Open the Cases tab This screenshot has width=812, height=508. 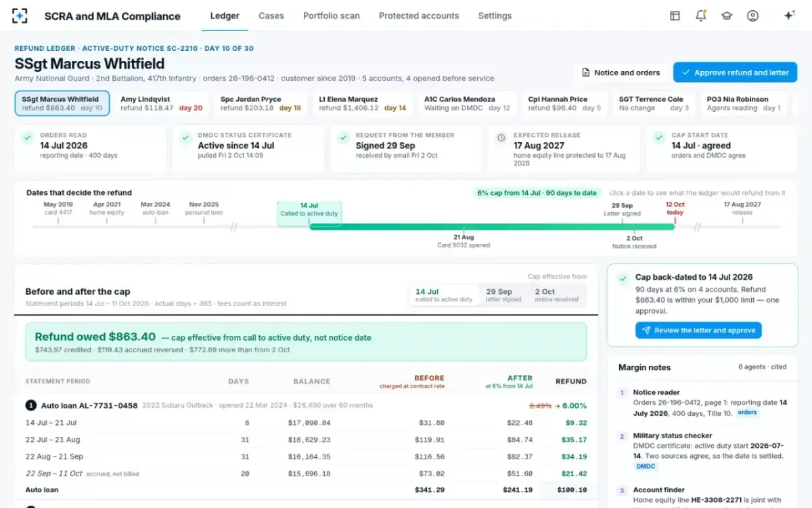coord(271,16)
